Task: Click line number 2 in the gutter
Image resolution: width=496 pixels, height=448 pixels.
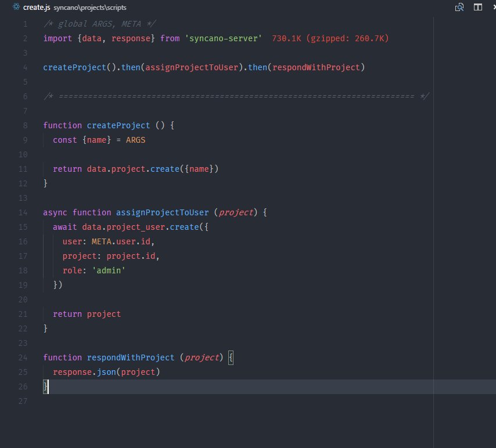Action: [x=25, y=38]
